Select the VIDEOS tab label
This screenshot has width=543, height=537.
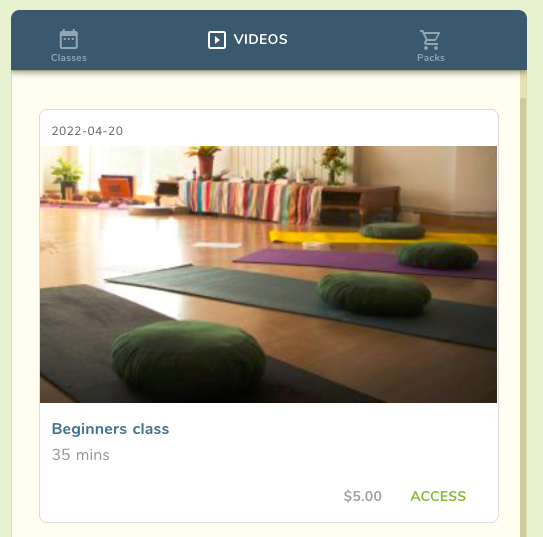click(260, 39)
